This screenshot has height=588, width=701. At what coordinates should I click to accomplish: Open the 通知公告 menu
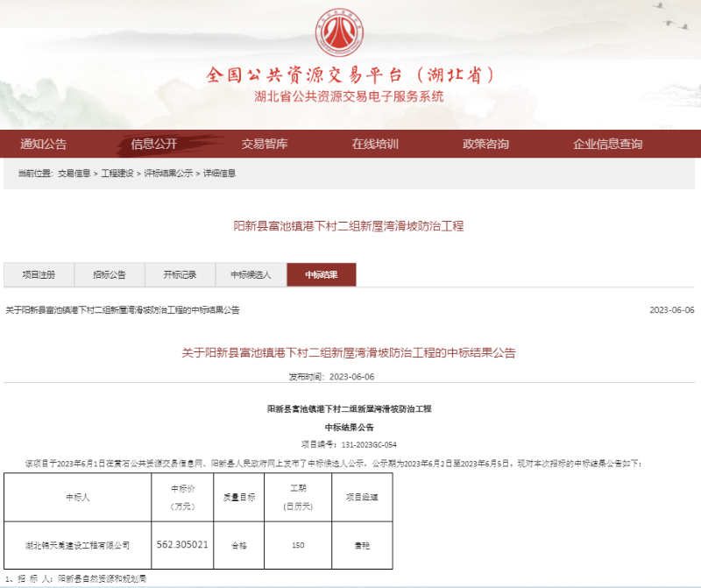click(44, 144)
